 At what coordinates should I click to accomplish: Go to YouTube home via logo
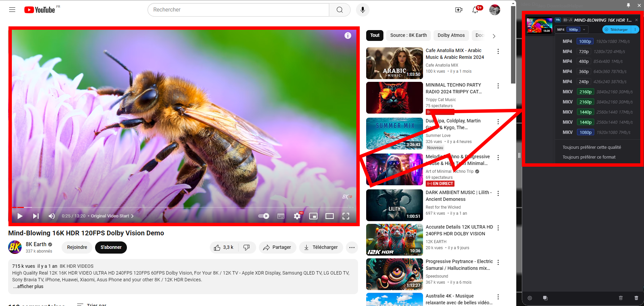(40, 10)
